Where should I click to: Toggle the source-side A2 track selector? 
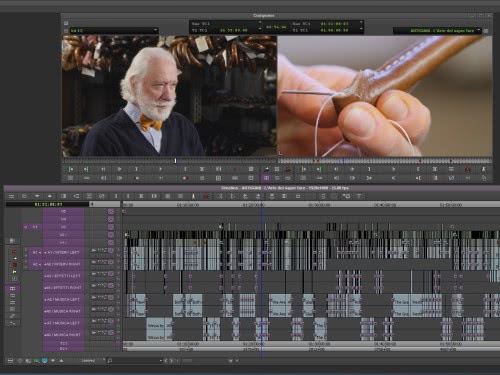tap(35, 264)
